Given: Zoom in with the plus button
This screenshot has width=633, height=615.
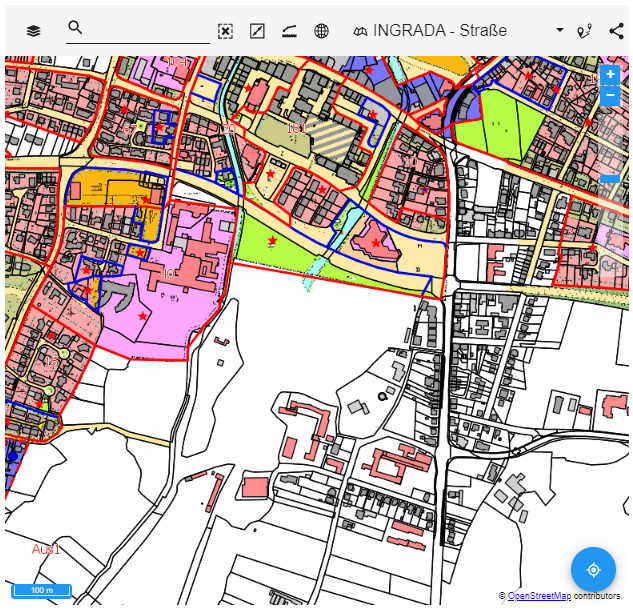Looking at the screenshot, I should (x=610, y=75).
